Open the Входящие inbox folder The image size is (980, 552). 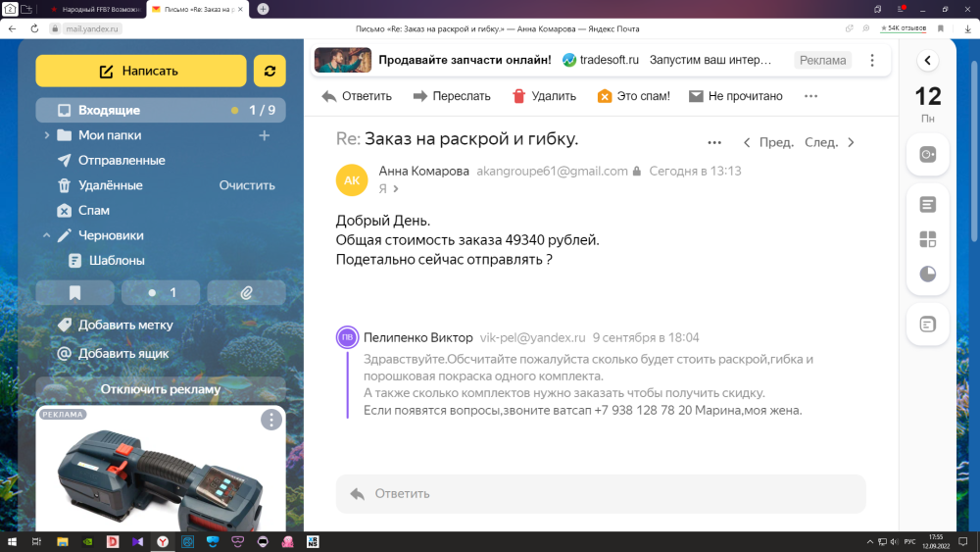(x=161, y=110)
